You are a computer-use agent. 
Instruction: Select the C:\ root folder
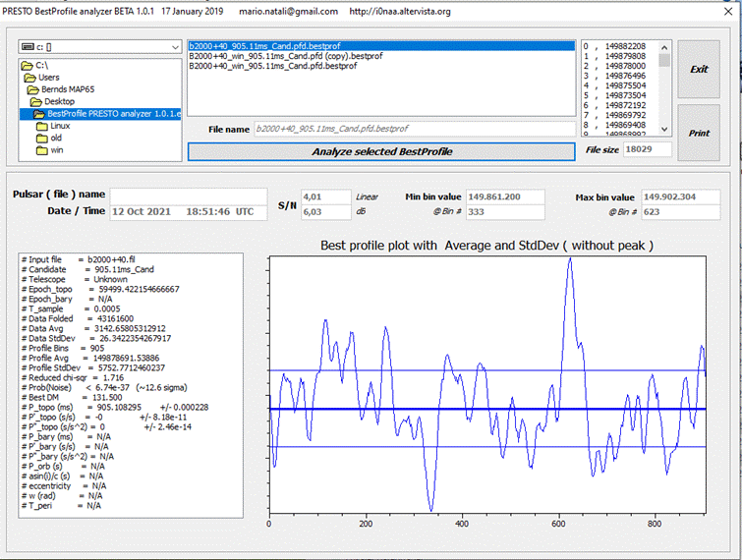[x=35, y=65]
